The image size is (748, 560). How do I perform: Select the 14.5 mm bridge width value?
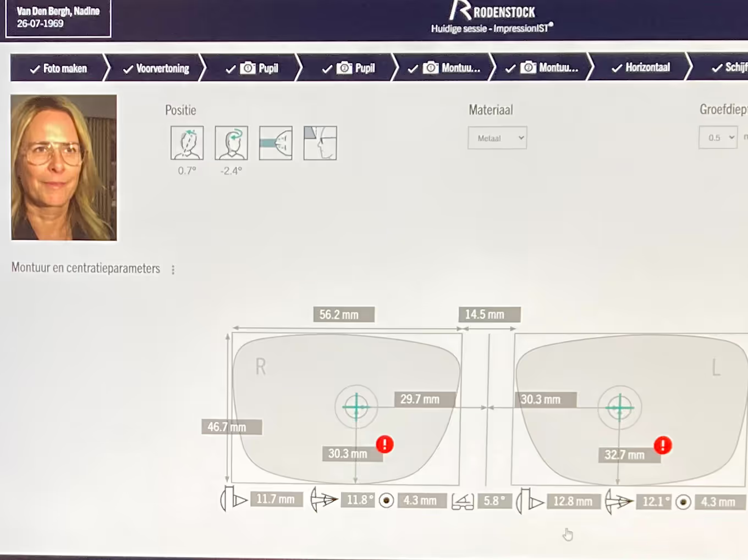point(490,314)
